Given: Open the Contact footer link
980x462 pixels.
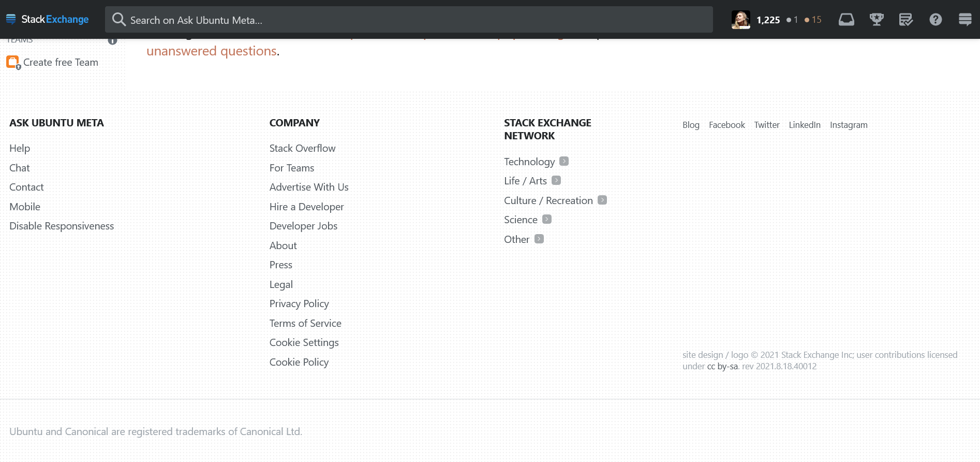Looking at the screenshot, I should pos(26,187).
